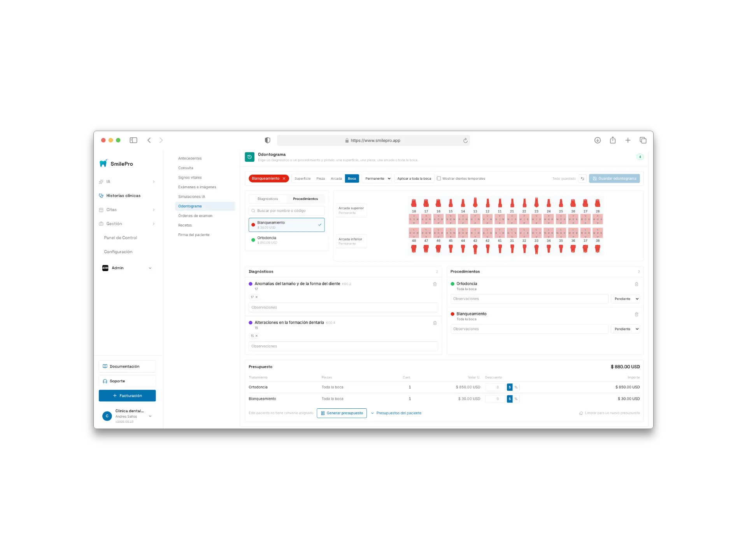
Task: Expand Presupuestos del paciente
Action: pyautogui.click(x=396, y=413)
